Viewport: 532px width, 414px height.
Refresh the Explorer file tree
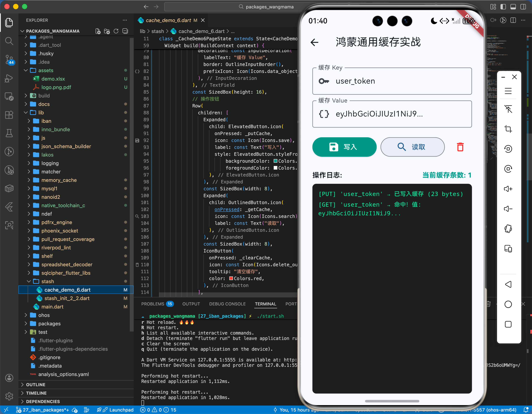tap(116, 31)
